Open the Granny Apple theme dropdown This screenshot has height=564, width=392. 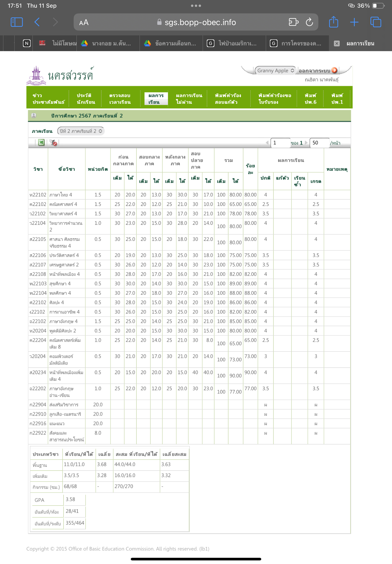(275, 70)
